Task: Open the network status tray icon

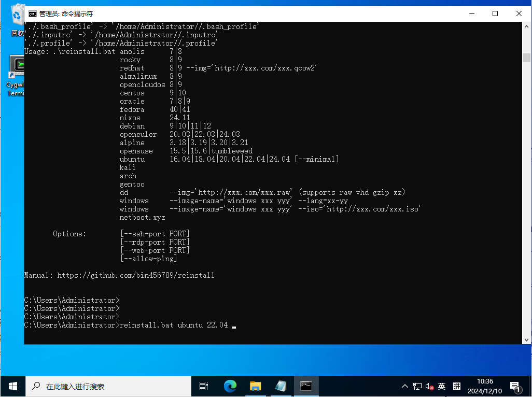Action: tap(417, 386)
